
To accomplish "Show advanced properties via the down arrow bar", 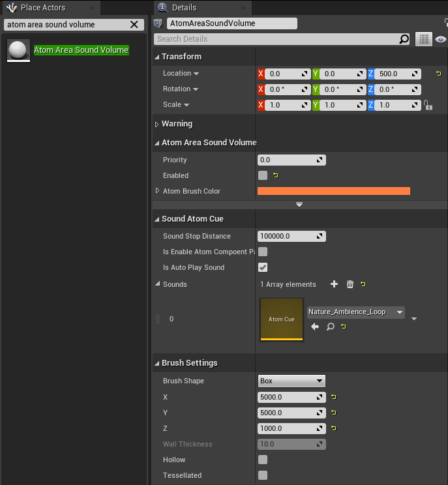I will click(299, 205).
